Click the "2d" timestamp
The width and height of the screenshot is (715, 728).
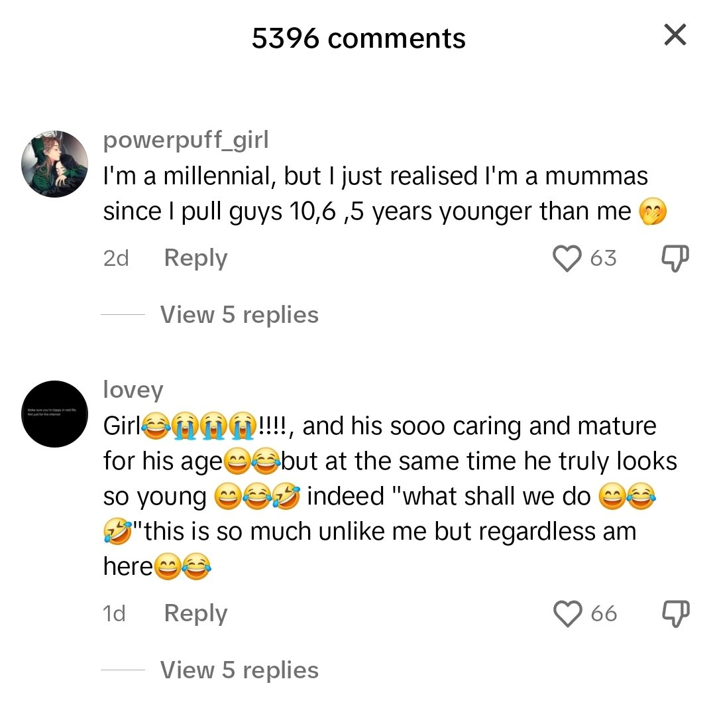pos(116,259)
